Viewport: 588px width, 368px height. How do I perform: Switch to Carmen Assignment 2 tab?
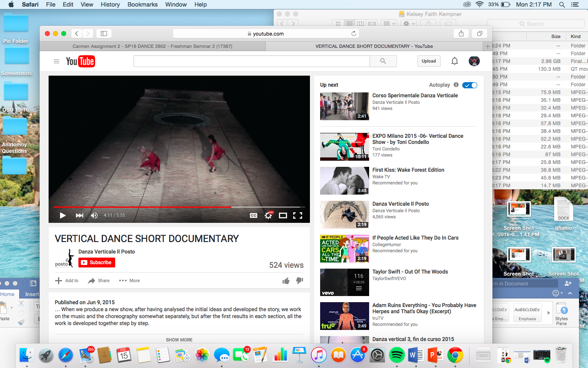pyautogui.click(x=152, y=46)
